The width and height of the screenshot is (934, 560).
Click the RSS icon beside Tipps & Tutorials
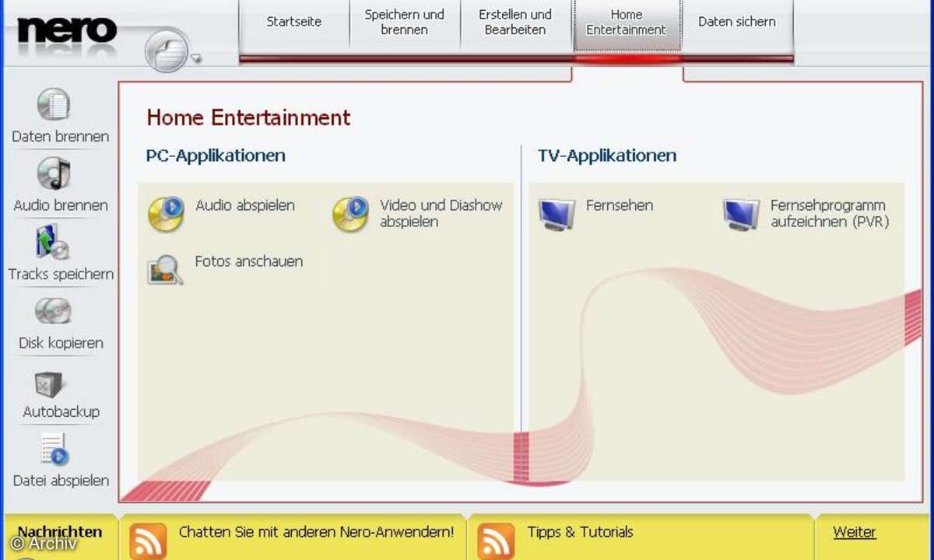[496, 541]
